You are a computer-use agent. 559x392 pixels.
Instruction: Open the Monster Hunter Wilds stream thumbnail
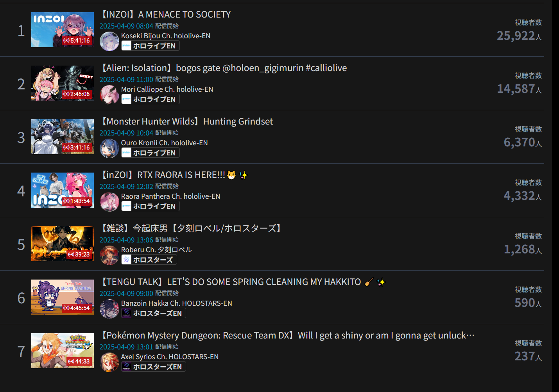point(63,137)
